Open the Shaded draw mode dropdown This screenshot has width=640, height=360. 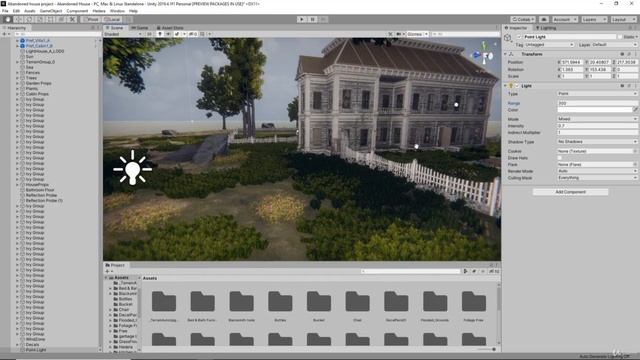coord(123,34)
